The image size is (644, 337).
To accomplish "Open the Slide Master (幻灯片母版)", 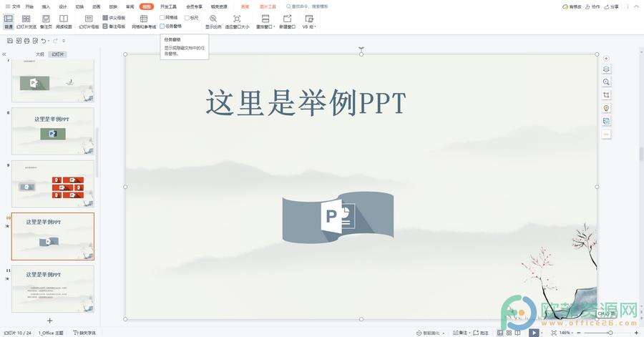I will coord(89,21).
